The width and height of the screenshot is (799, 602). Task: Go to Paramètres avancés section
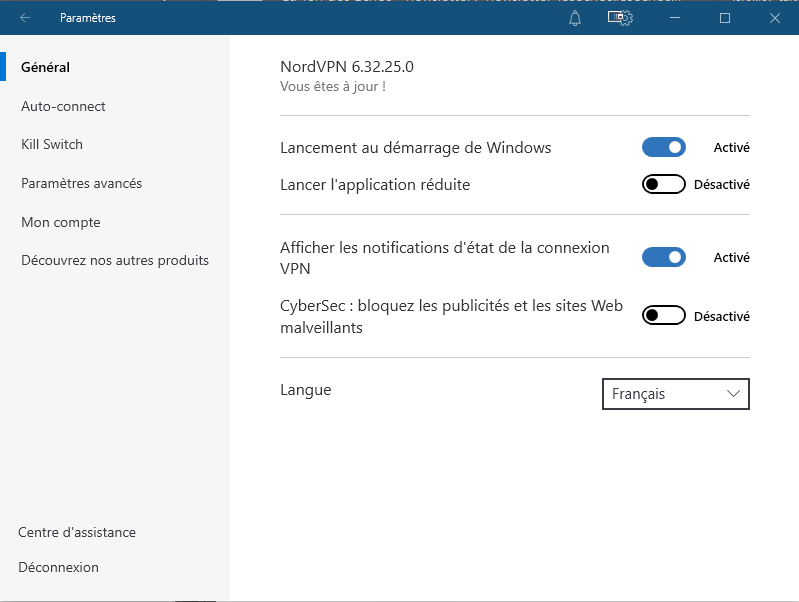click(x=82, y=183)
